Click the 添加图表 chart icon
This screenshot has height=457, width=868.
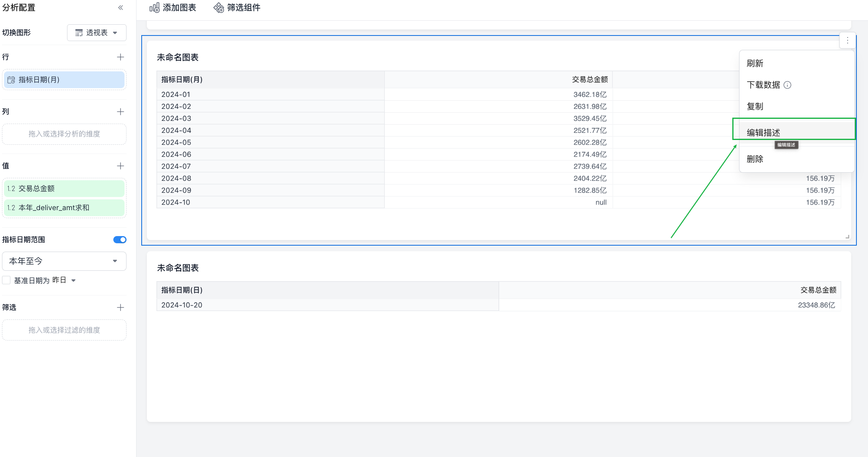coord(154,8)
